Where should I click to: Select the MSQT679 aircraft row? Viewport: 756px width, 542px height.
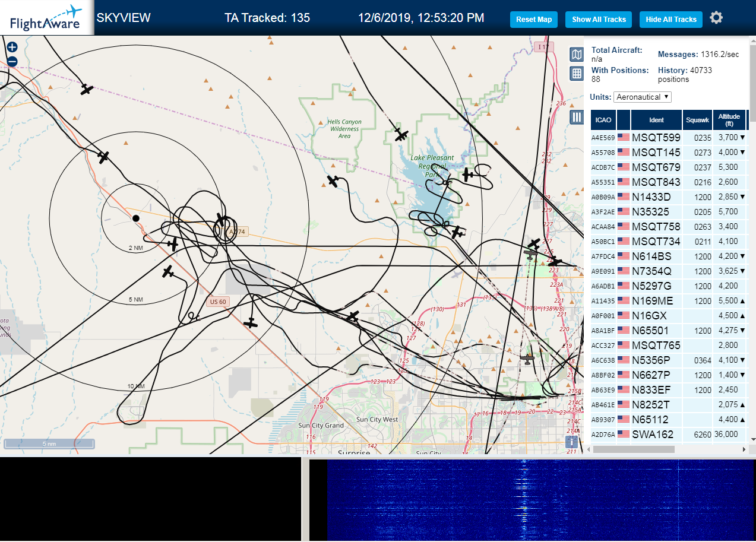coord(668,167)
